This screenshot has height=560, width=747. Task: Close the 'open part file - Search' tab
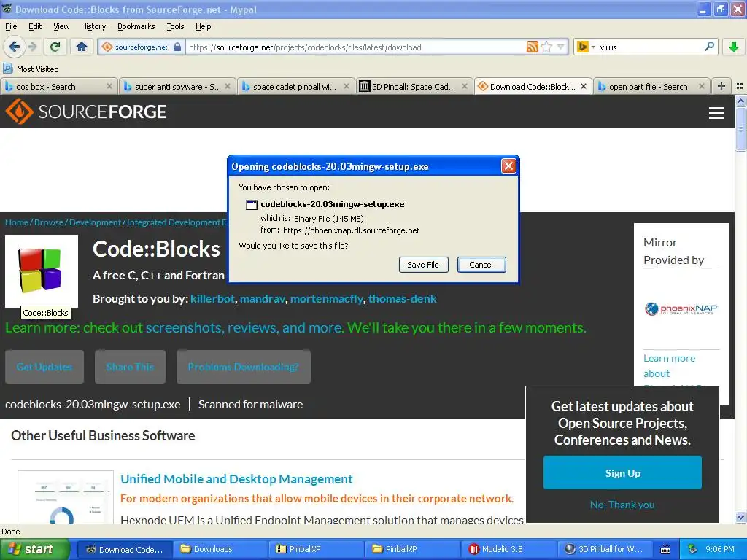point(701,86)
